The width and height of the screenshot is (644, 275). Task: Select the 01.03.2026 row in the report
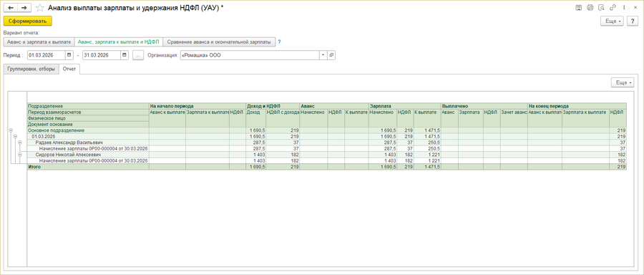(88, 136)
